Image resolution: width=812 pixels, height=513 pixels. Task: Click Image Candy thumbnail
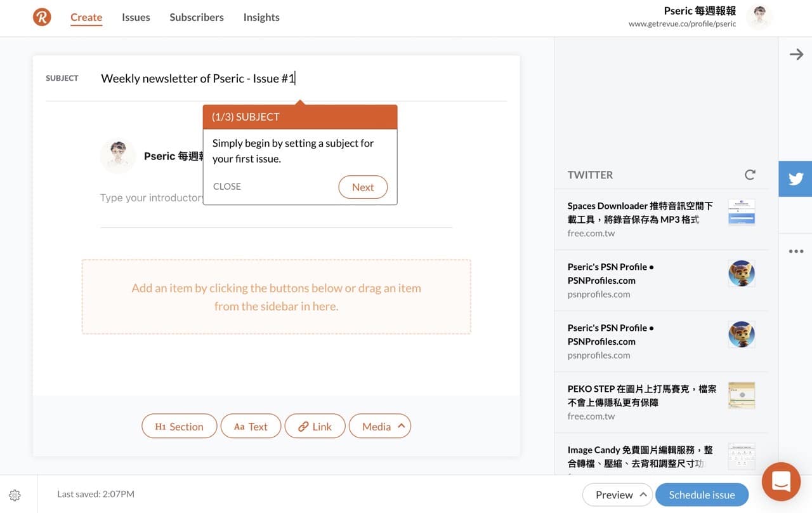(742, 456)
